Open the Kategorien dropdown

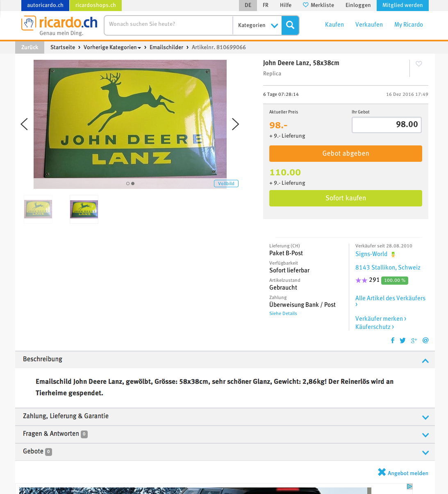257,25
